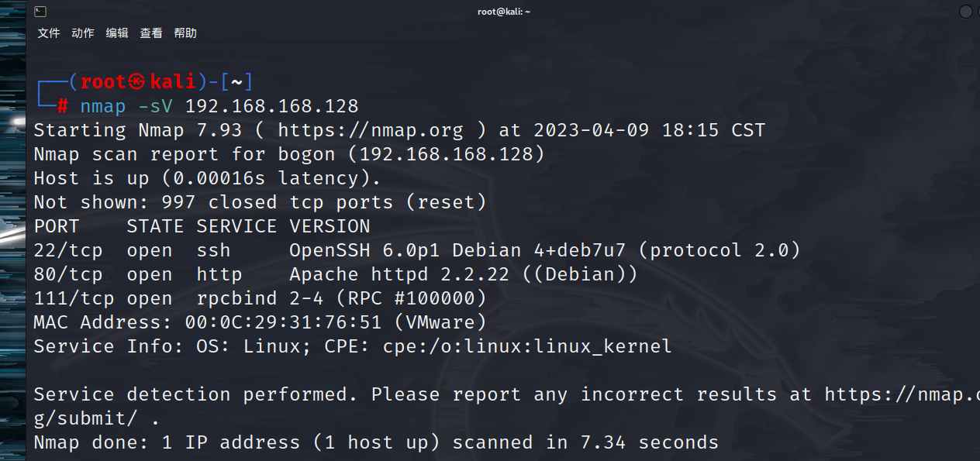This screenshot has width=980, height=461.
Task: Click the nmap command word in the prompt
Action: 103,106
